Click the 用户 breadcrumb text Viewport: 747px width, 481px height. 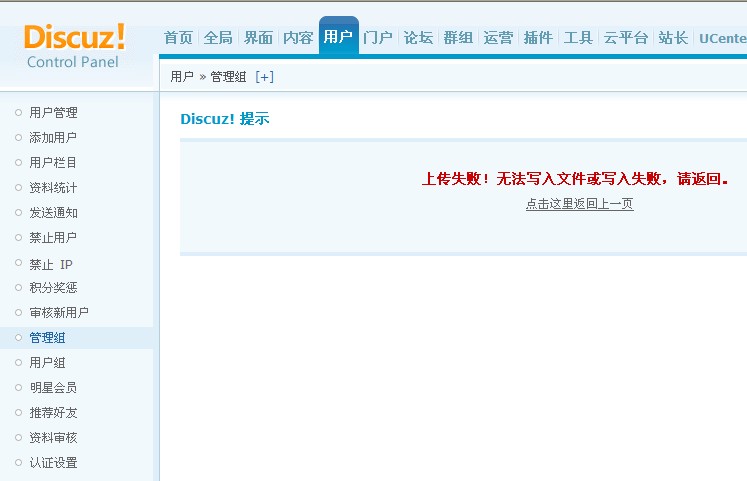point(182,77)
